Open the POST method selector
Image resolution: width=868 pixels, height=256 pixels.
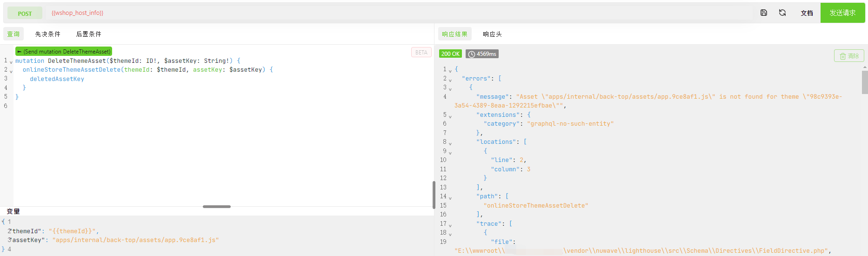pyautogui.click(x=25, y=13)
